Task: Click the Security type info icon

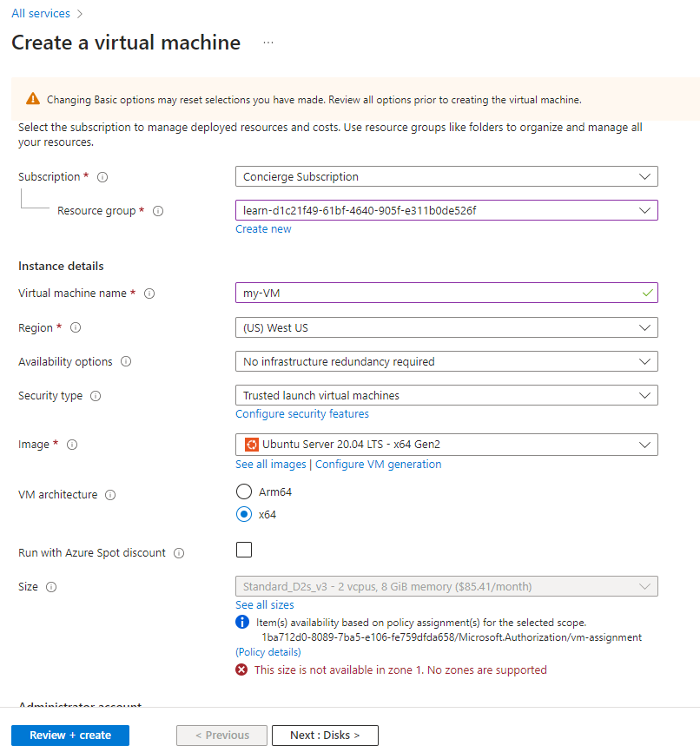Action: [x=96, y=396]
